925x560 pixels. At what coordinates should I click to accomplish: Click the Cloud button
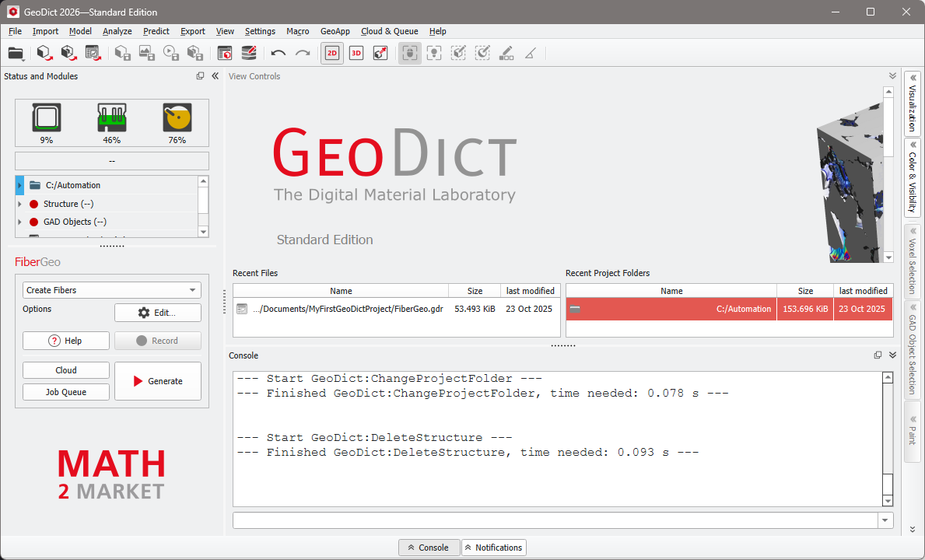point(66,370)
